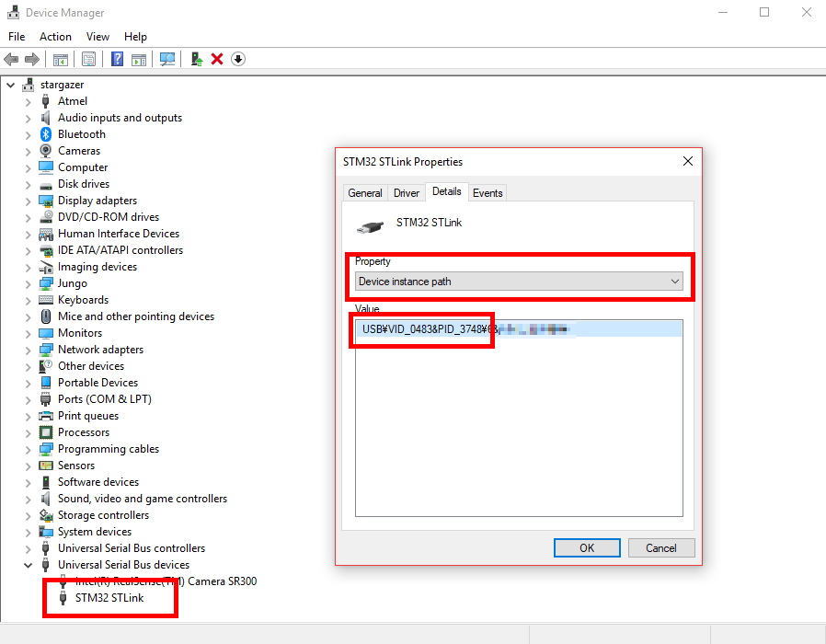Click the Mice and other pointing devices icon
The image size is (826, 644).
click(46, 316)
